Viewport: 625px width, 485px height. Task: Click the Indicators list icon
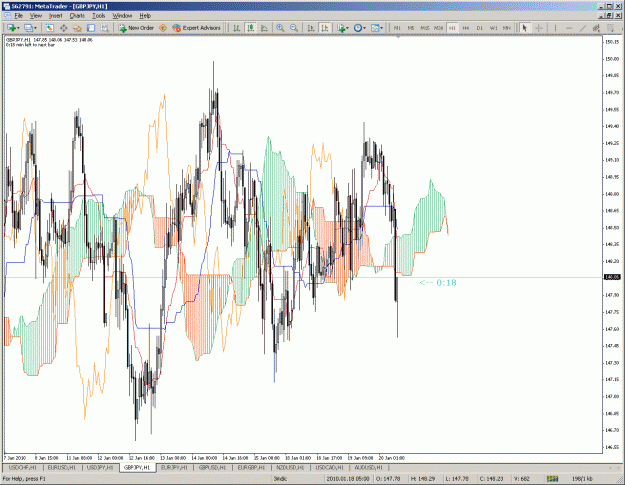coord(341,28)
